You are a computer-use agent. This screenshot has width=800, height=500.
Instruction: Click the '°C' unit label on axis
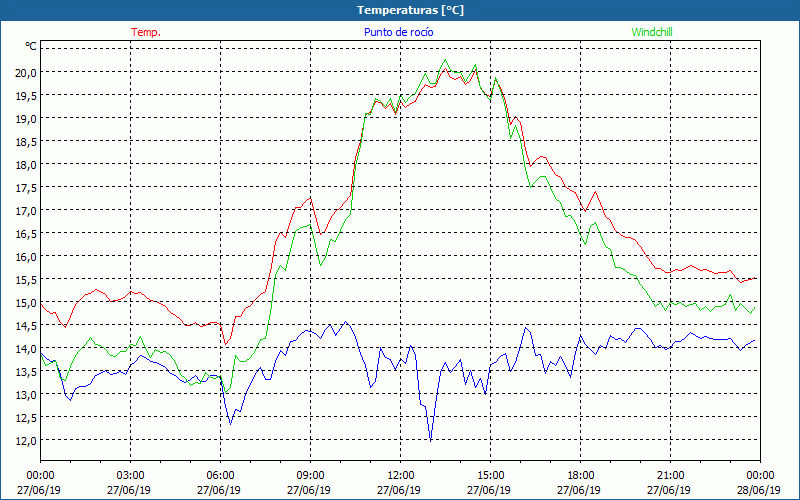pyautogui.click(x=31, y=47)
